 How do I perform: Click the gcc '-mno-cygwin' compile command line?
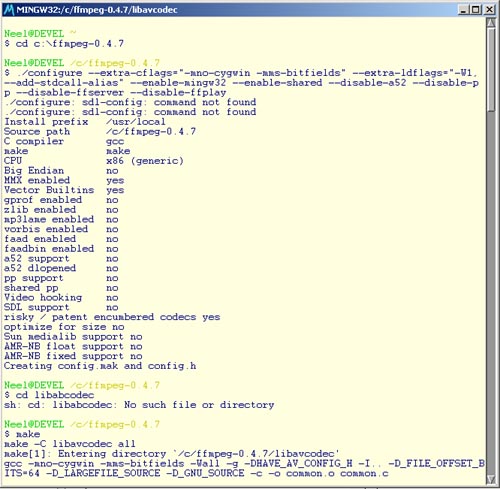click(x=244, y=463)
